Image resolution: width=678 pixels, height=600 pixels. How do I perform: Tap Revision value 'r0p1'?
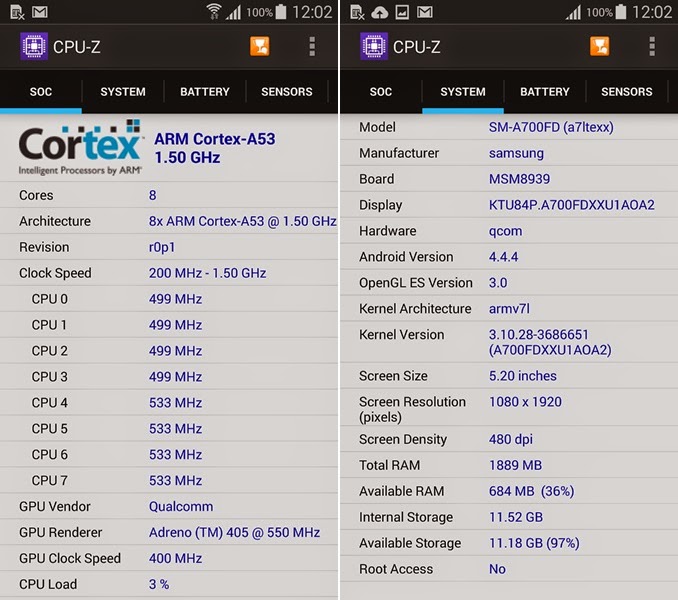coord(162,247)
